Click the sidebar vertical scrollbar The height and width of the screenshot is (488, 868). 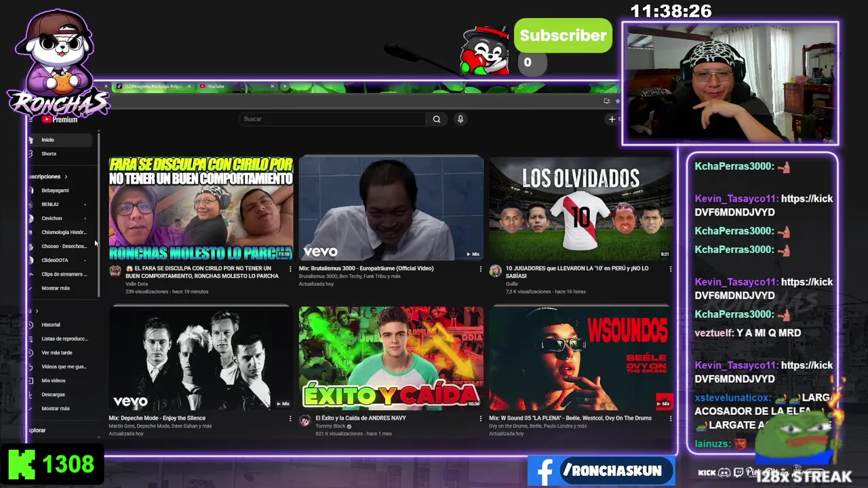(x=99, y=213)
